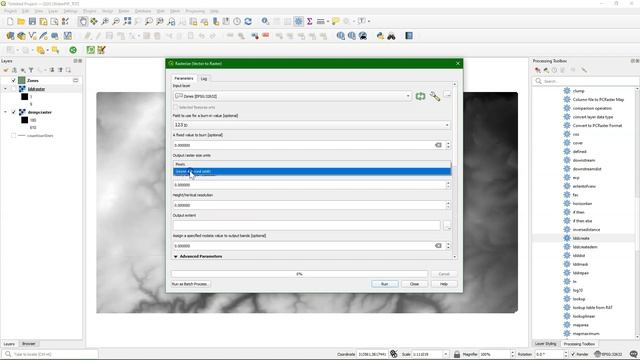Switch to the Layer Styling tab

[545, 344]
